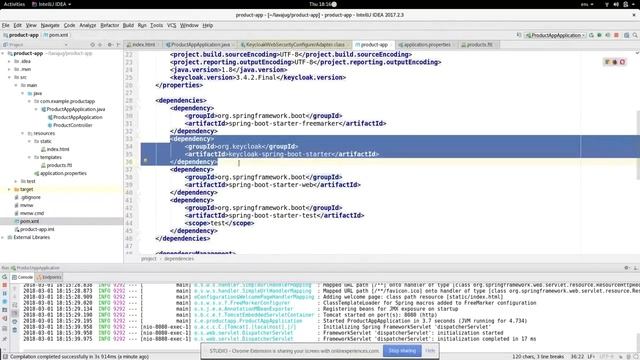Click the volume icon in system tray

coord(616,4)
